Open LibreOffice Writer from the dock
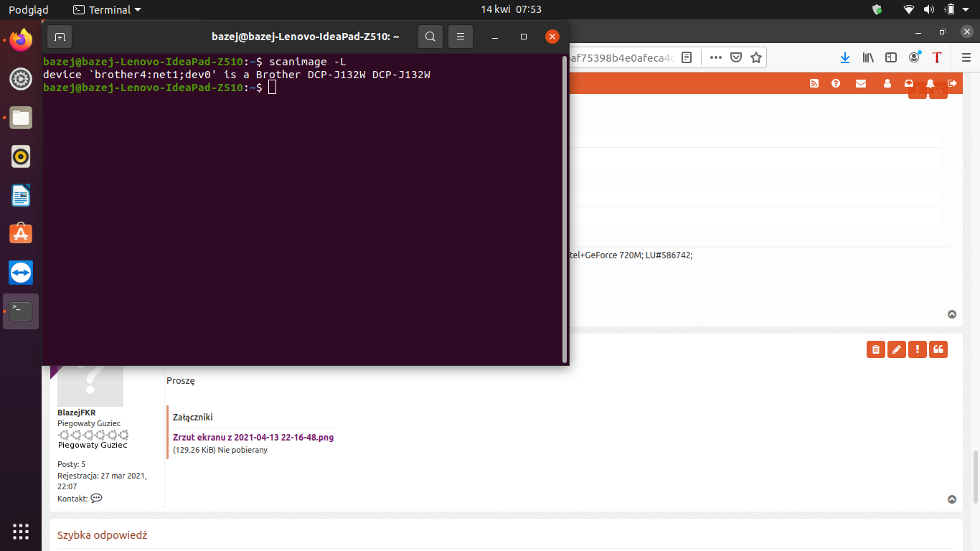The width and height of the screenshot is (980, 551). coord(21,195)
